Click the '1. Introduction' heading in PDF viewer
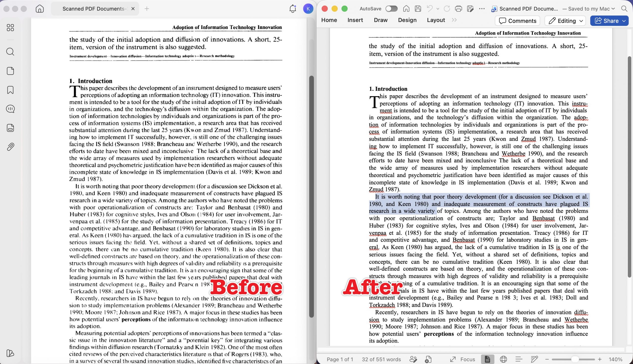The height and width of the screenshot is (364, 633). point(90,81)
